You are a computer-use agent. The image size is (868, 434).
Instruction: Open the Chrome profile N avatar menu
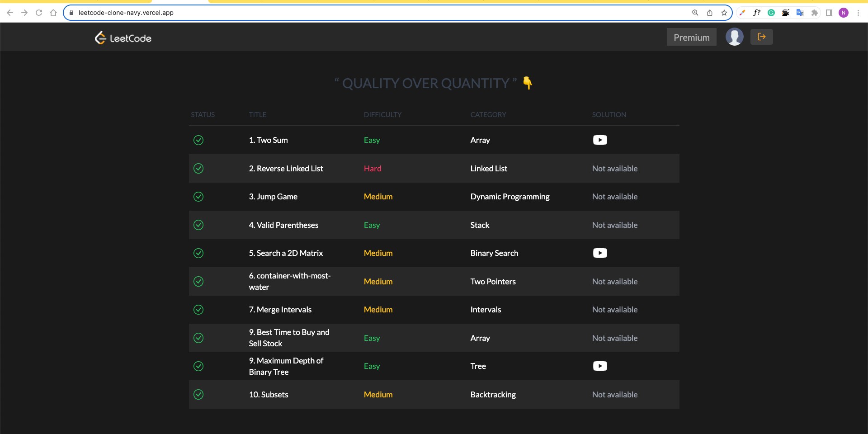(844, 13)
